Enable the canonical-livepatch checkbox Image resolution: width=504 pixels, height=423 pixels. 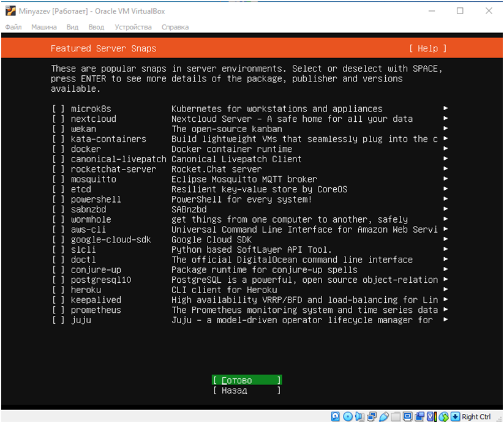59,159
